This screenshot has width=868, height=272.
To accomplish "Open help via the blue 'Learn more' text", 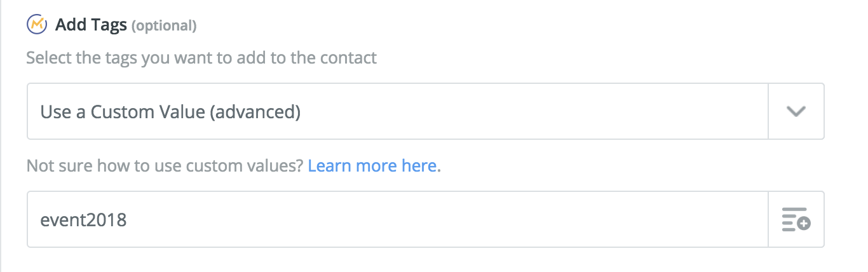I will pos(372,167).
